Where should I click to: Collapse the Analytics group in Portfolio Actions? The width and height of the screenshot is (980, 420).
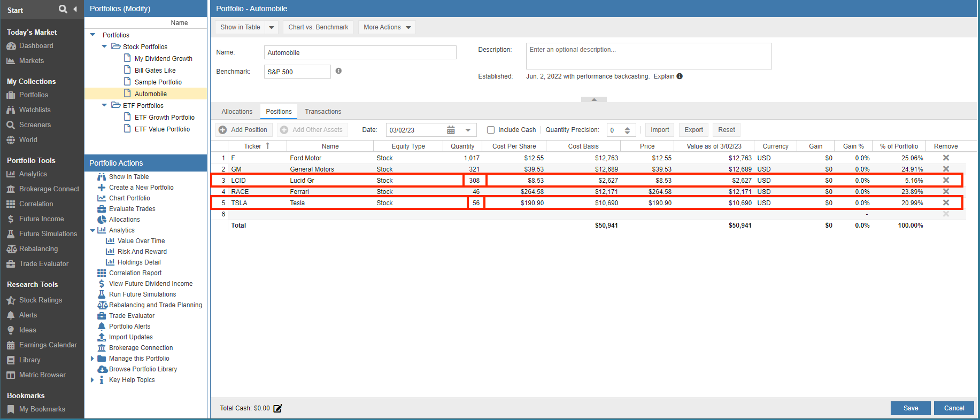tap(92, 230)
